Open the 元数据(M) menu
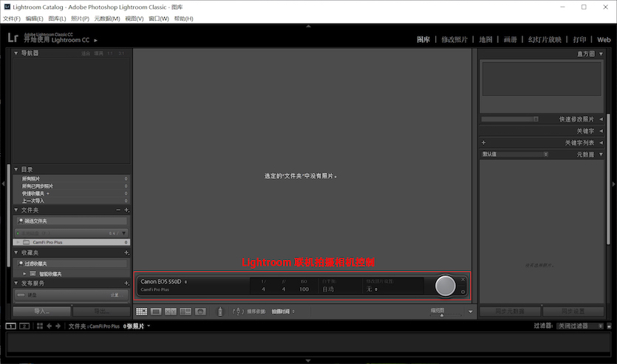This screenshot has width=617, height=364. [107, 18]
